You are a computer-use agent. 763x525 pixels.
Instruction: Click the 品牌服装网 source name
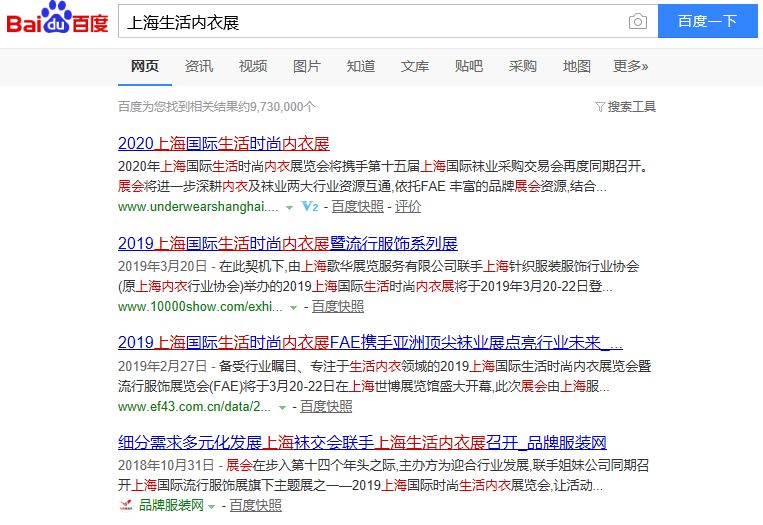point(171,506)
